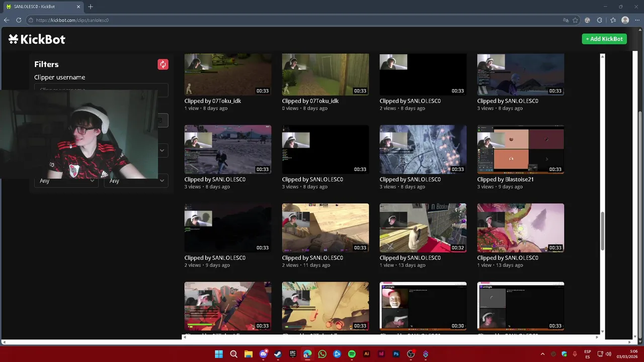Open the volume control in system tray
This screenshot has width=644, height=362.
pyautogui.click(x=608, y=354)
